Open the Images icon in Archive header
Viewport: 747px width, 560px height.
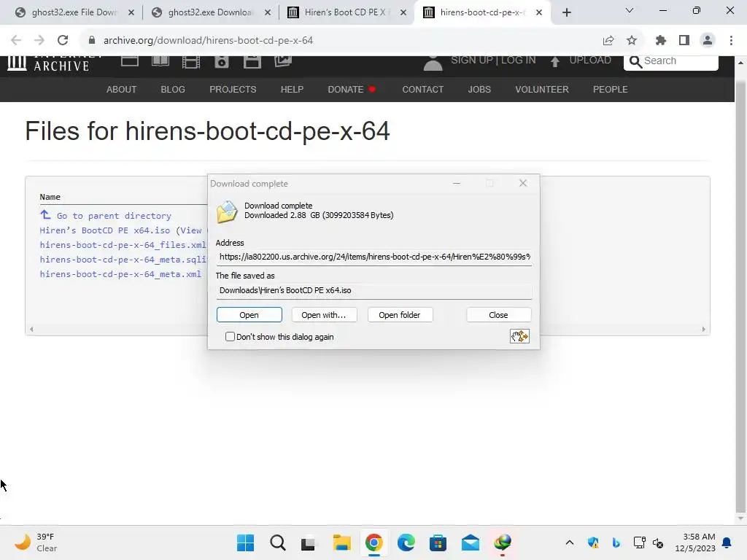coord(283,61)
